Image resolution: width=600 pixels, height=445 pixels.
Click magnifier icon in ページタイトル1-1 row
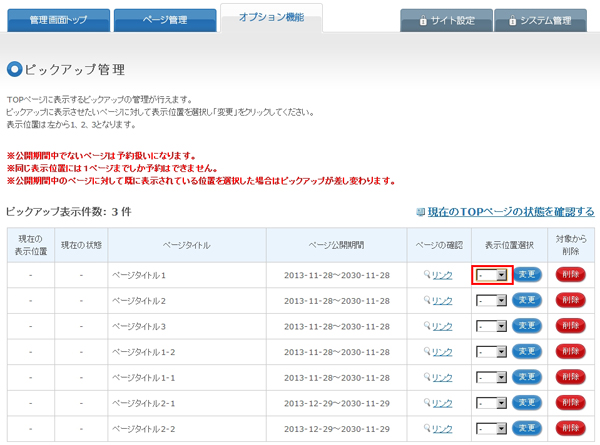pyautogui.click(x=427, y=378)
